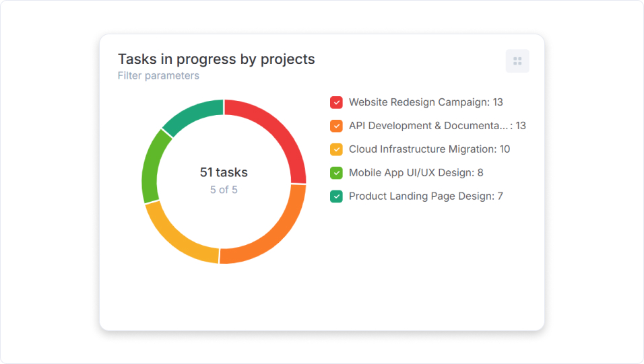The height and width of the screenshot is (364, 644).
Task: Open the widget grid menu icon
Action: click(x=517, y=61)
